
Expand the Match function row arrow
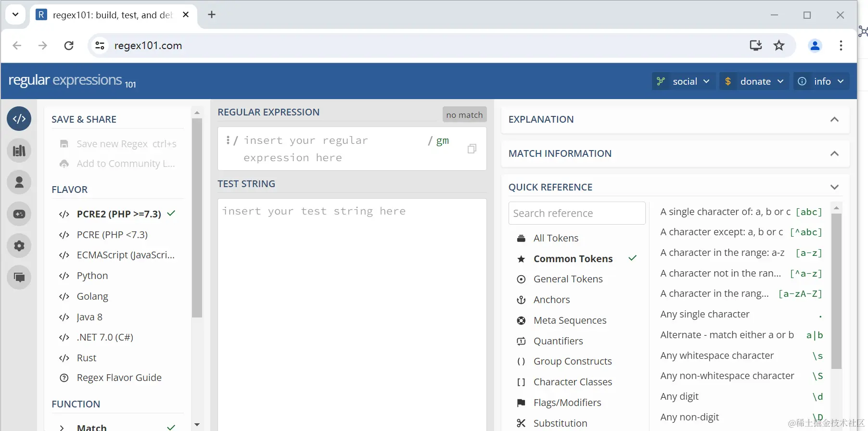coord(62,428)
